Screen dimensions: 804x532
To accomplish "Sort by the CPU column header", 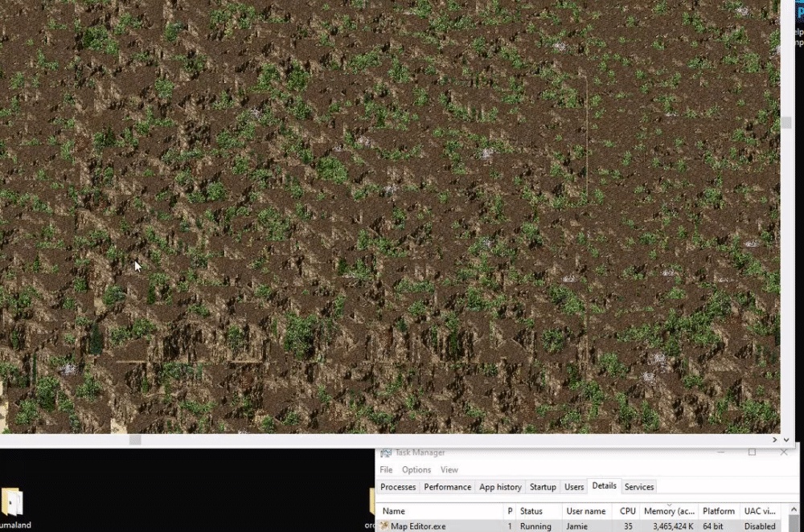I will (626, 511).
